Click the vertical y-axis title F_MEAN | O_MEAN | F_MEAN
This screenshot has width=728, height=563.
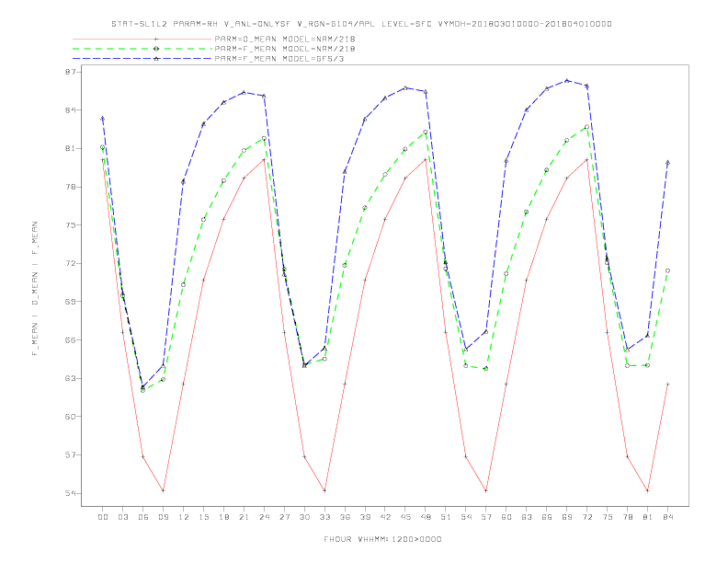click(35, 289)
